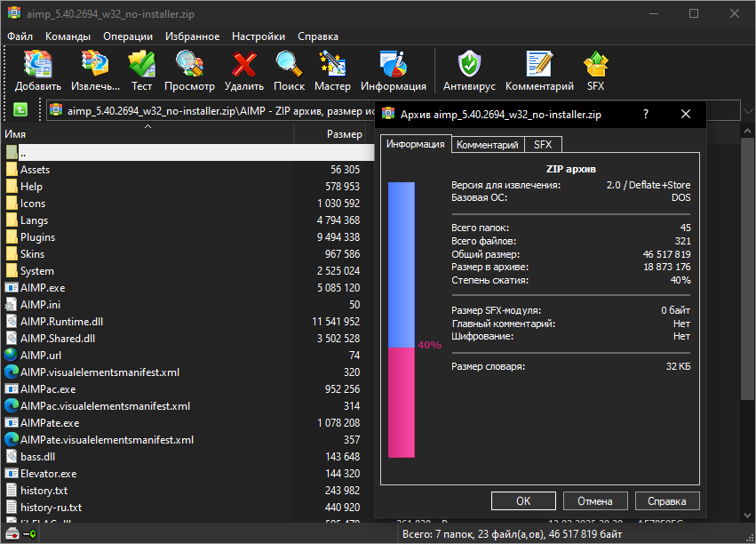
Task: Select the parent folder '..' row
Action: coord(190,152)
